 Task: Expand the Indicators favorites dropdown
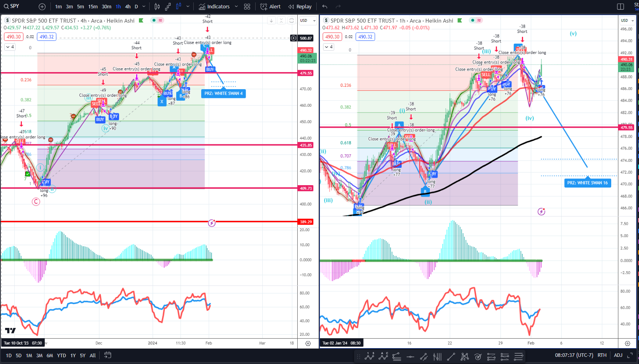[x=236, y=6]
